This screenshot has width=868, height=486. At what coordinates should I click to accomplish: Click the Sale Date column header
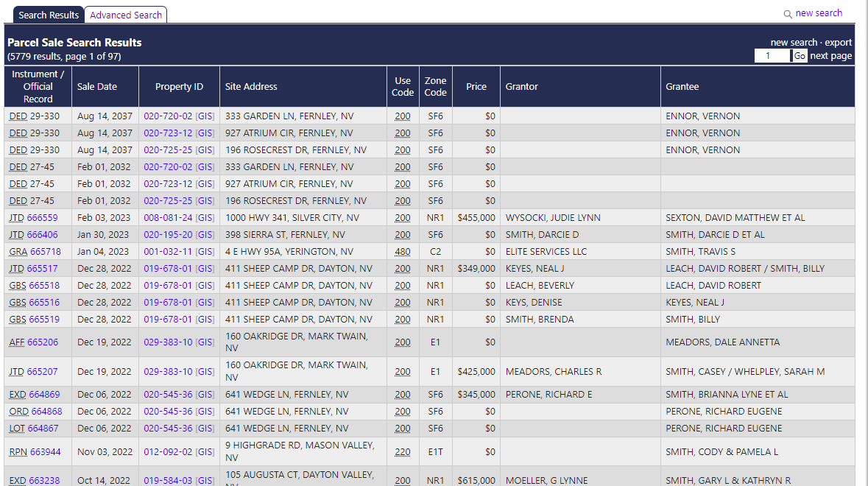pos(97,87)
